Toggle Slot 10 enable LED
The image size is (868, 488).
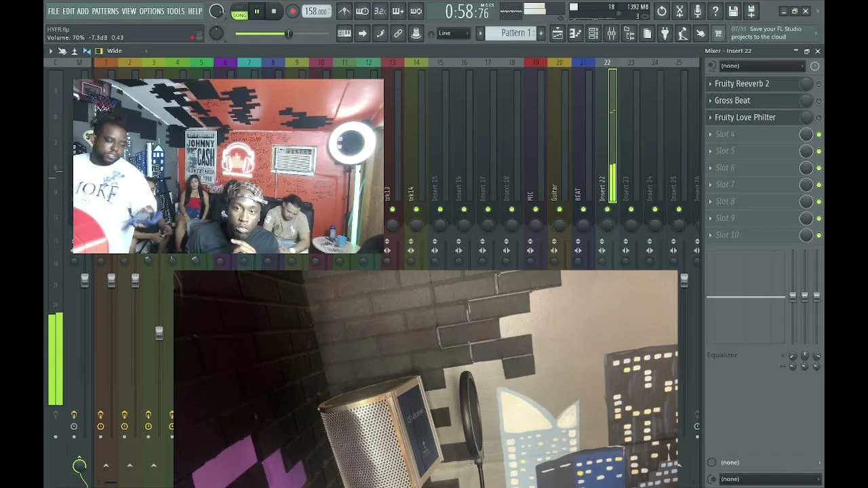coord(818,235)
